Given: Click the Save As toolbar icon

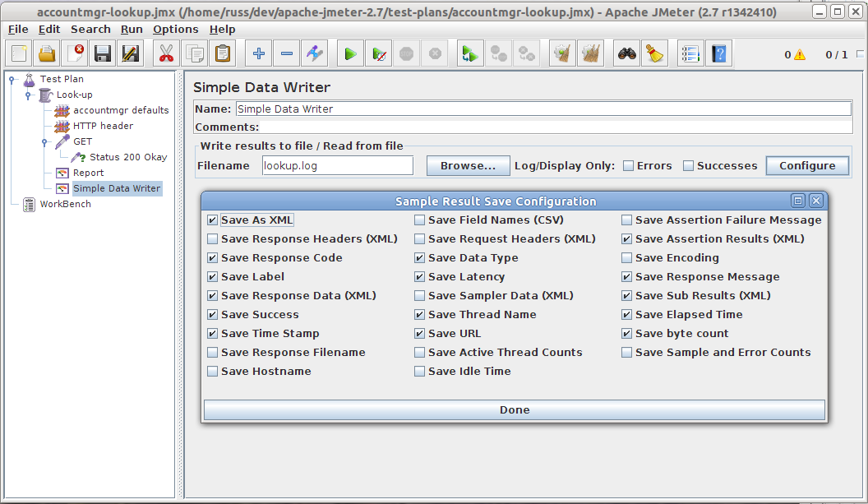Looking at the screenshot, I should pos(130,53).
